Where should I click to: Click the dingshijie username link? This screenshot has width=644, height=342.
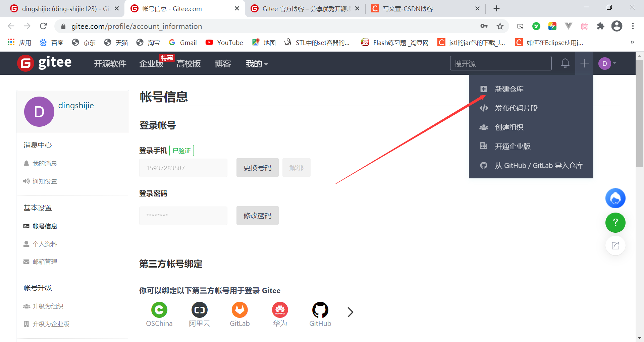pyautogui.click(x=76, y=106)
